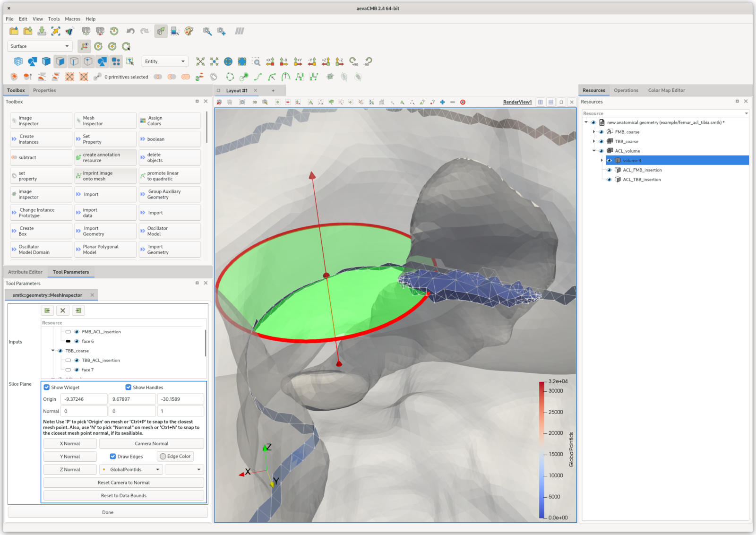The width and height of the screenshot is (756, 535).
Task: Click the GlobalPointIds color swatch dot
Action: pyautogui.click(x=104, y=469)
